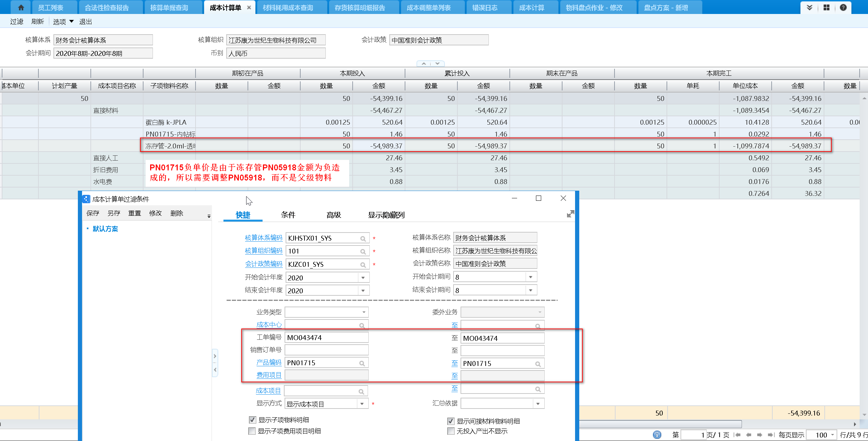Open 合法性检查报告 tab
The height and width of the screenshot is (441, 868).
pyautogui.click(x=107, y=8)
